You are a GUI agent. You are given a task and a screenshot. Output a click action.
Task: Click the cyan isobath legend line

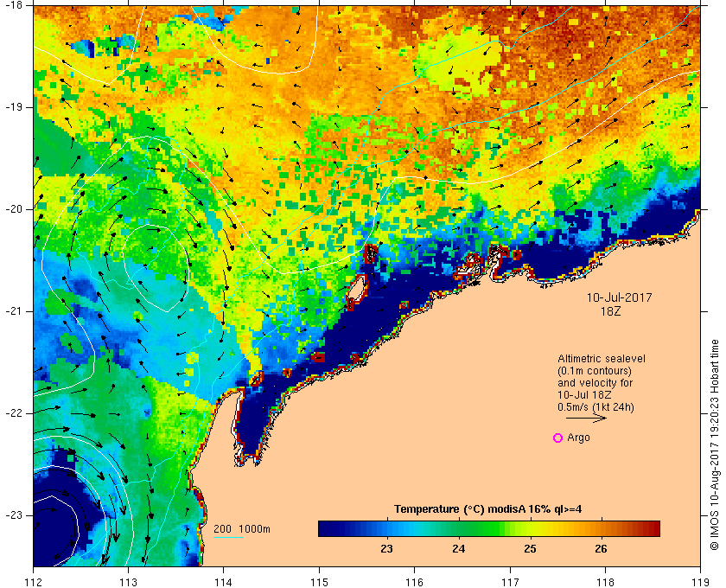[228, 538]
